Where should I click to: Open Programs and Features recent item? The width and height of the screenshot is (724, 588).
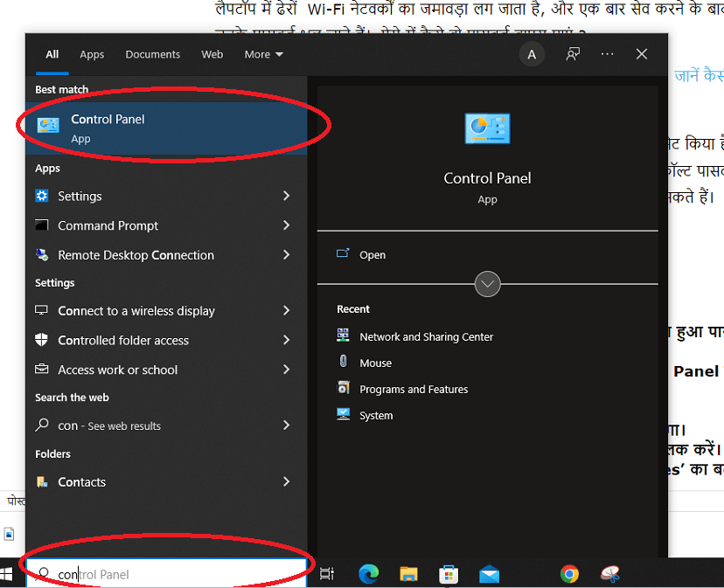(414, 390)
